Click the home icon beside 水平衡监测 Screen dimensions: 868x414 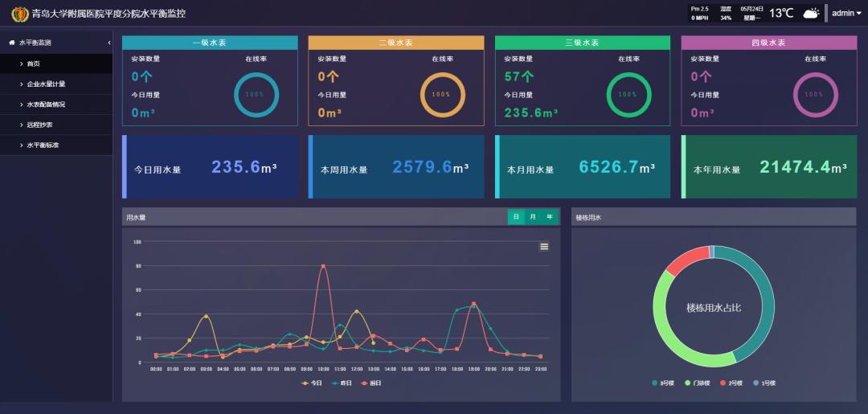12,42
